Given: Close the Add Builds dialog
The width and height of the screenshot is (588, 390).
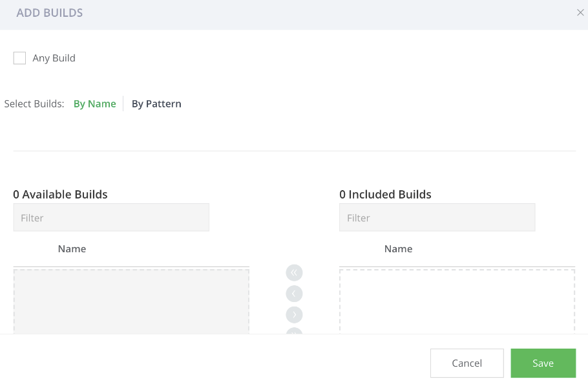Looking at the screenshot, I should click(x=580, y=13).
